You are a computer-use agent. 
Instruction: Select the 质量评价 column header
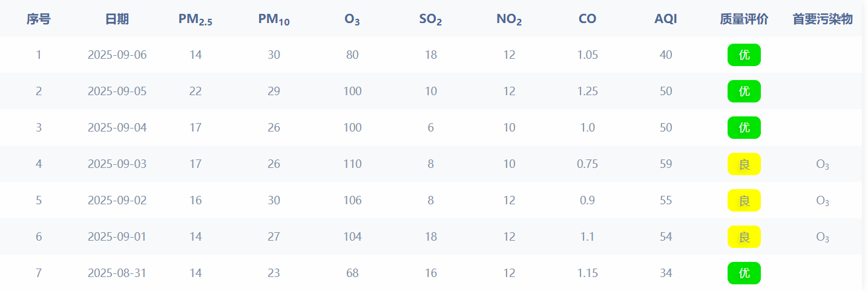pos(744,19)
